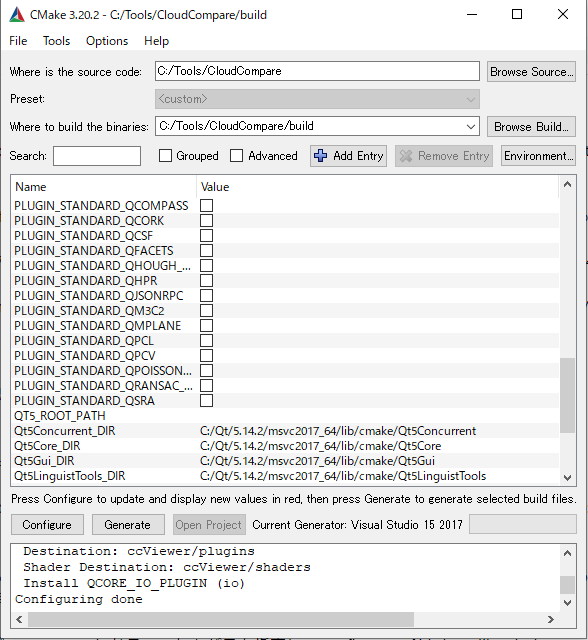Click cache list scrollbar up arrow

(x=567, y=184)
